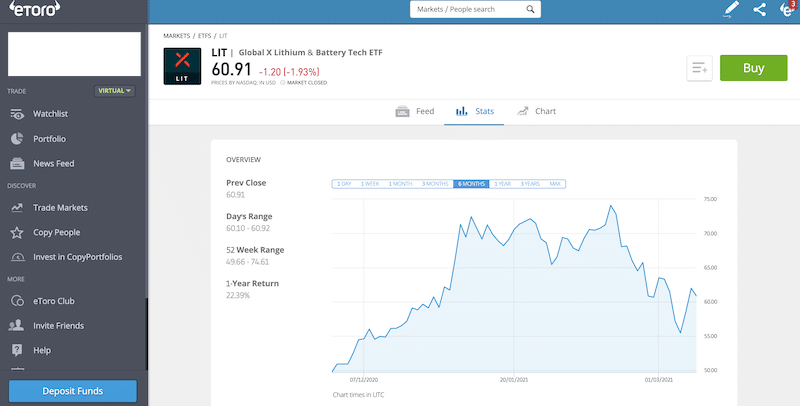Click the Chart tab line icon
This screenshot has width=800, height=406.
pyautogui.click(x=522, y=111)
